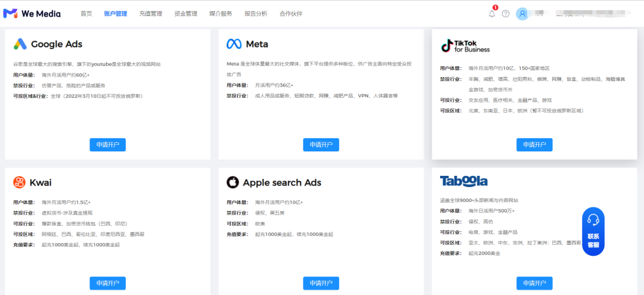The height and width of the screenshot is (295, 644).
Task: Click the text 月活用户约36亿+
Action: tap(274, 85)
